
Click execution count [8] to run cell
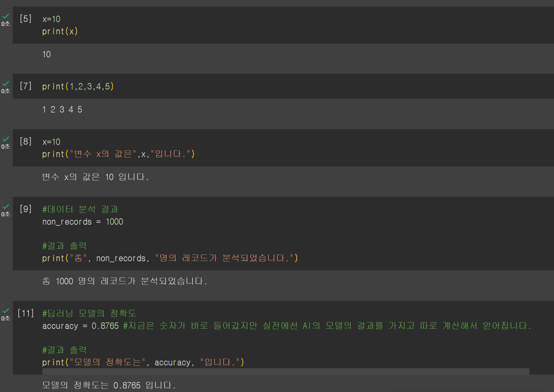click(26, 141)
